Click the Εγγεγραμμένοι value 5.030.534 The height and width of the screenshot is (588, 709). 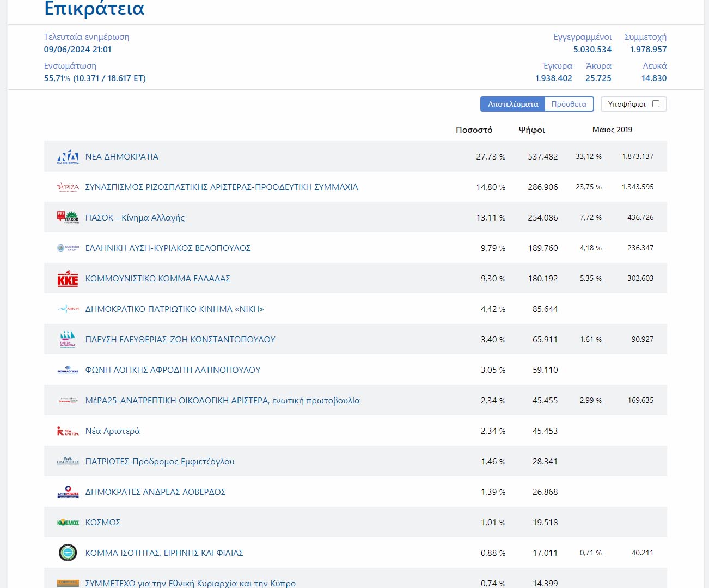point(592,50)
